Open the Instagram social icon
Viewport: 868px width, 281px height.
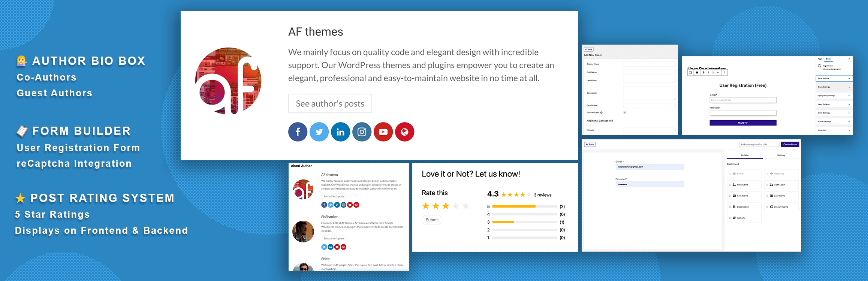[362, 132]
